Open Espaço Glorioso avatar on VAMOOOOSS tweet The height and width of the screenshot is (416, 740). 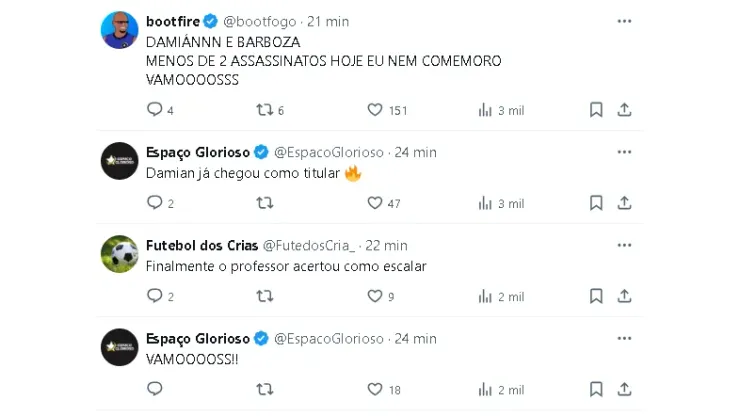click(x=120, y=347)
